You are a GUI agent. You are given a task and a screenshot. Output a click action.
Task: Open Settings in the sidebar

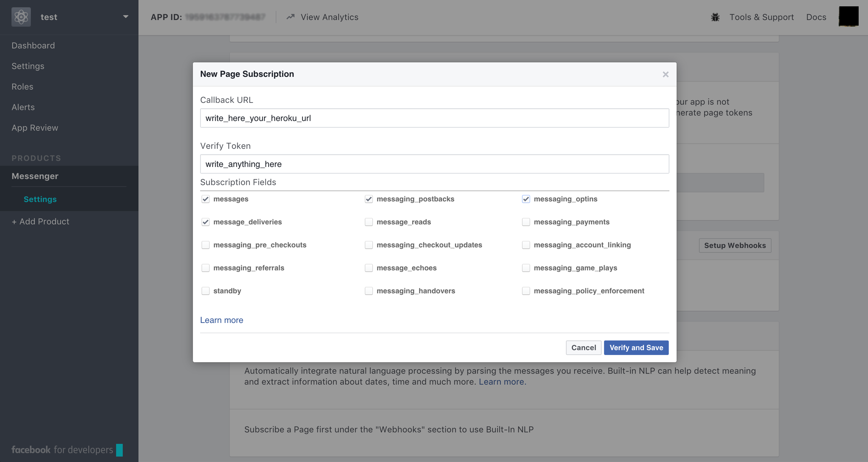click(x=28, y=66)
